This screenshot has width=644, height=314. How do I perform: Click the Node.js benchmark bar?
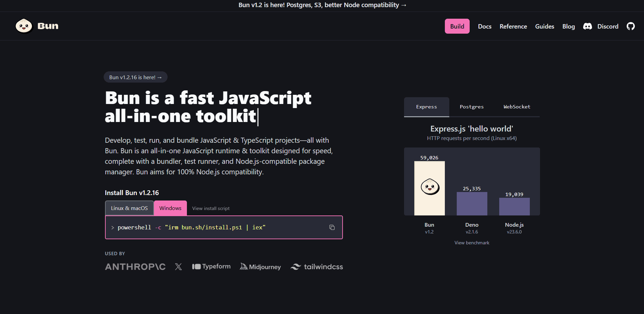(x=514, y=207)
